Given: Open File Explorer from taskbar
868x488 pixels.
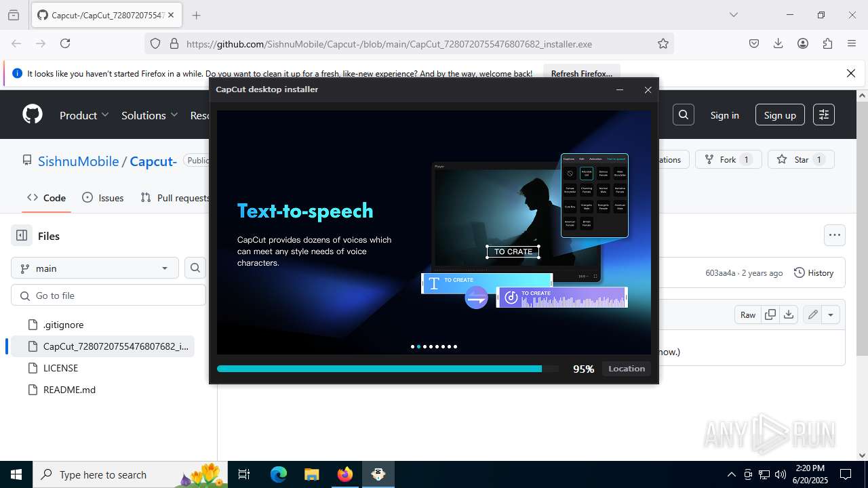Looking at the screenshot, I should coord(311,474).
